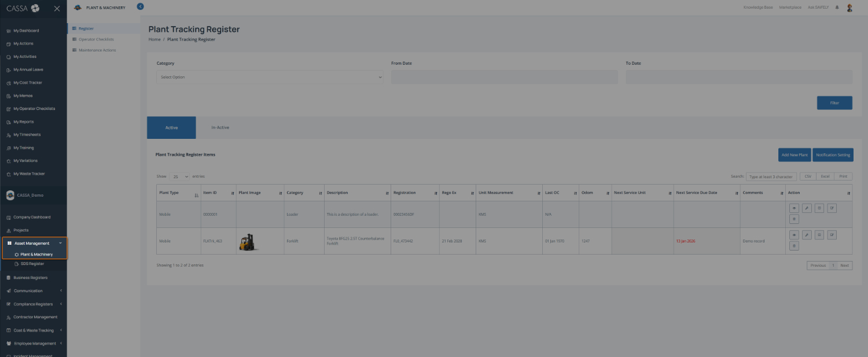Click the trash delete icon for the Forklift row
Viewport: 868px width, 357px height.
pos(794,246)
